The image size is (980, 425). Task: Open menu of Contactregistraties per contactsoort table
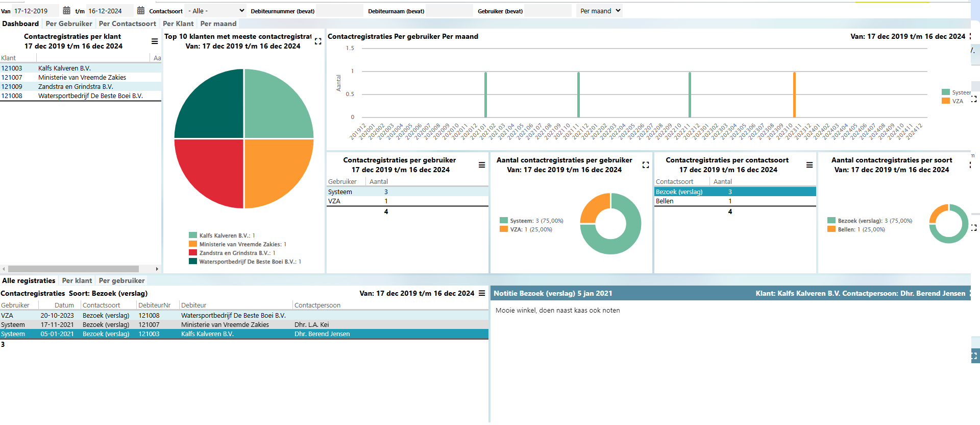(x=810, y=165)
